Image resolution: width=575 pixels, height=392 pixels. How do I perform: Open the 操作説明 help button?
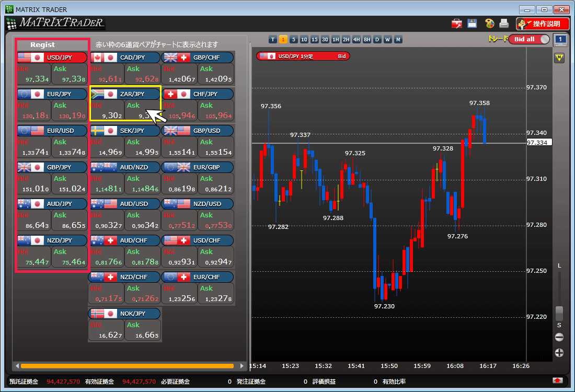[x=543, y=24]
